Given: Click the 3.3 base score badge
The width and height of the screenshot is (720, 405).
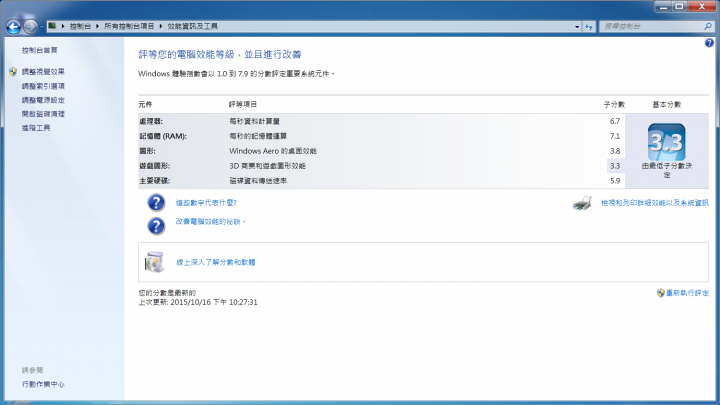Looking at the screenshot, I should click(x=667, y=142).
